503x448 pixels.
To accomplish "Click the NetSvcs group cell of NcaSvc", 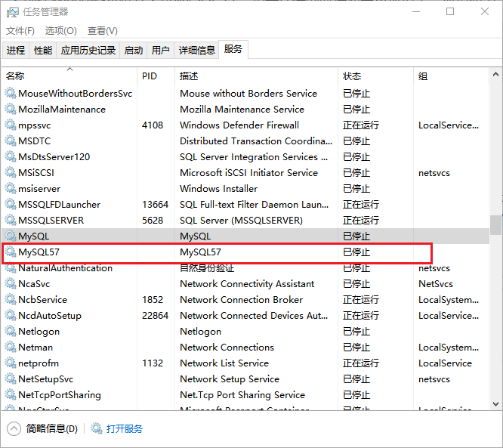I will click(x=436, y=284).
